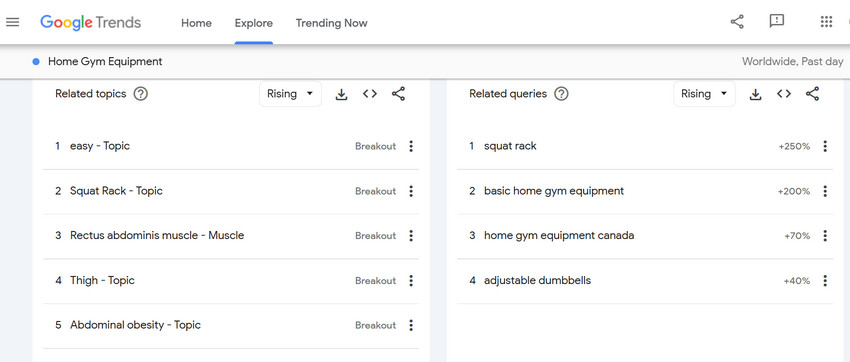Click the +200% value
The width and height of the screenshot is (850, 362).
tap(794, 191)
